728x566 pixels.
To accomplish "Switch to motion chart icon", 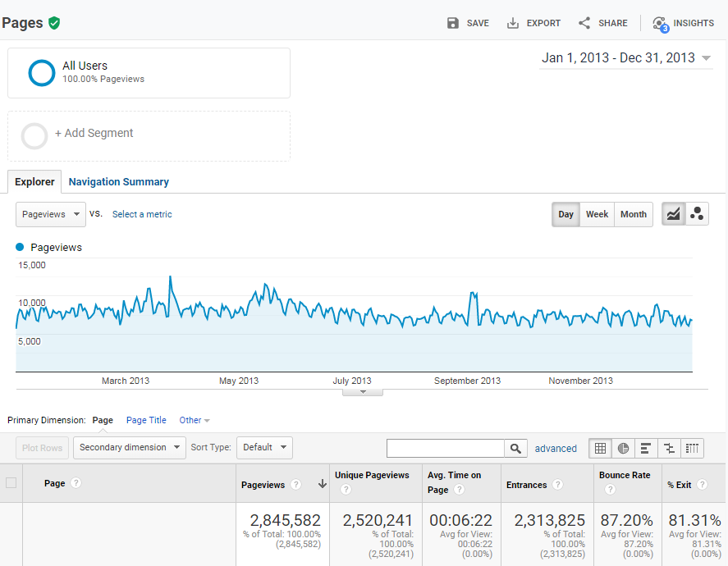I will 697,214.
